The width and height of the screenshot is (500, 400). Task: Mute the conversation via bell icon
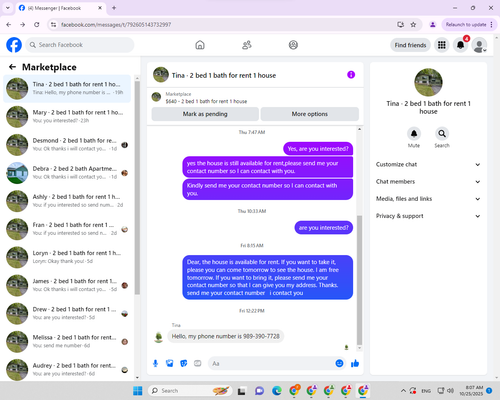[x=414, y=134]
